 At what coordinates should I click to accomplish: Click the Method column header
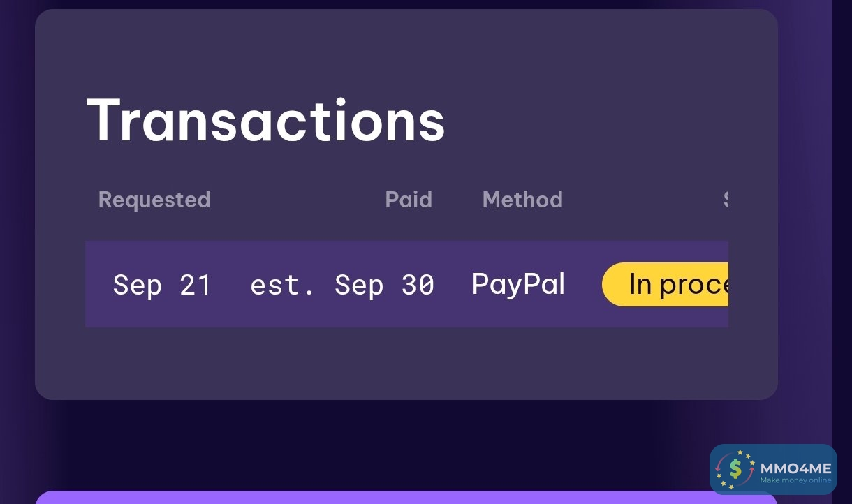(522, 200)
